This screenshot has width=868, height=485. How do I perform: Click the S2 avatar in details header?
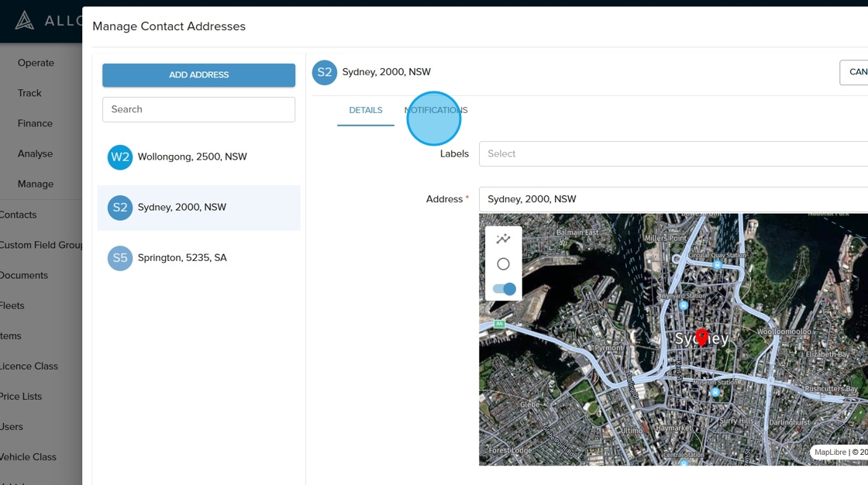coord(325,72)
